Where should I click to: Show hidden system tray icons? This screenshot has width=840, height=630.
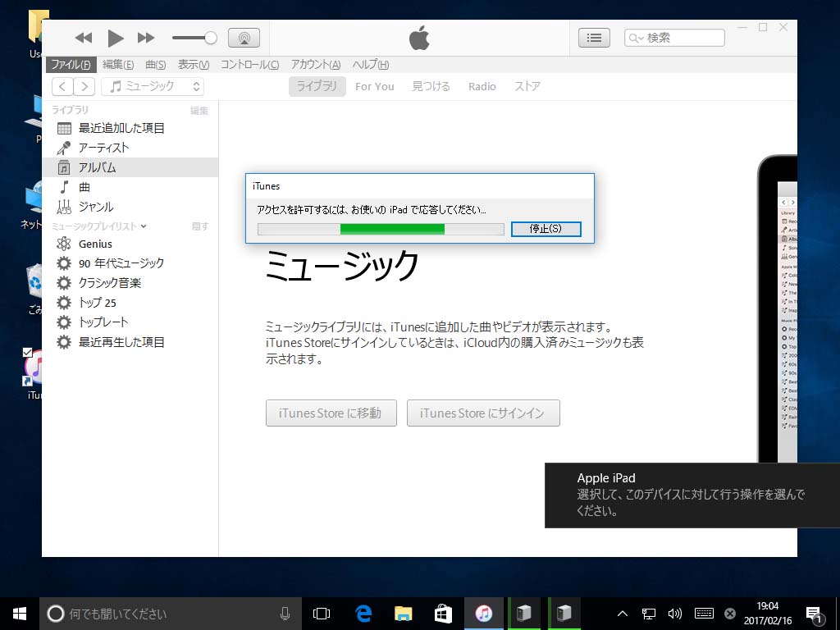622,614
